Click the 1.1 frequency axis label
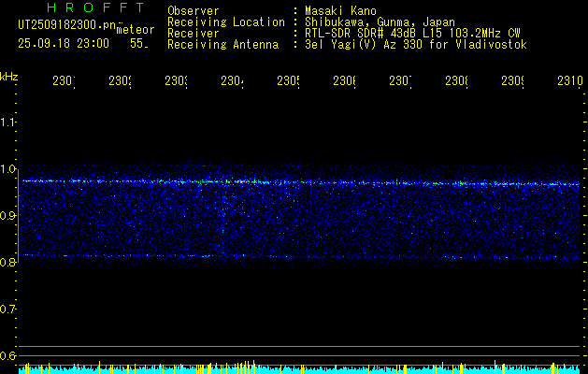This screenshot has width=588, height=374. [x=7, y=122]
